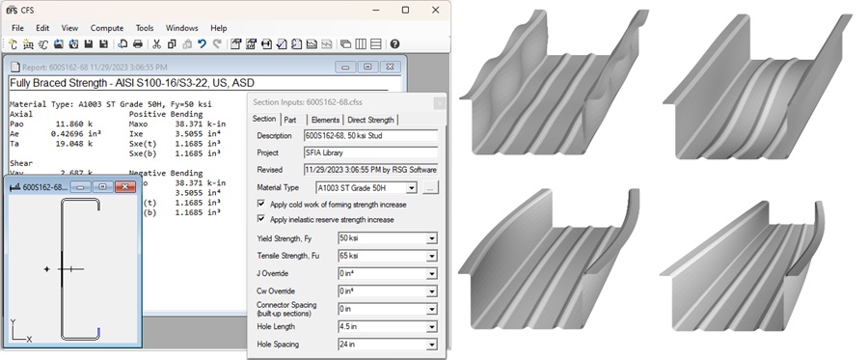
Task: Select the Section tab
Action: click(264, 119)
